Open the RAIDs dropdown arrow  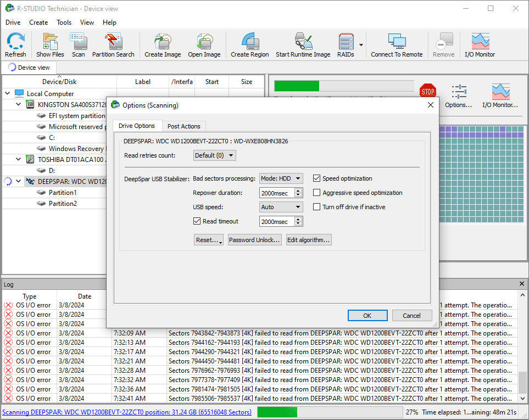pos(361,45)
